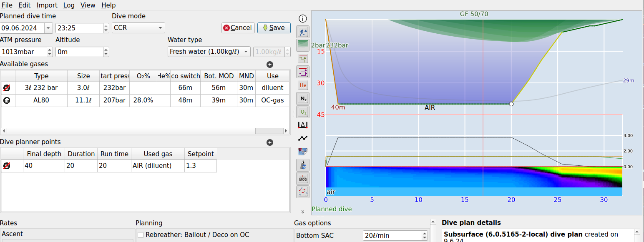644x242 pixels.
Task: Toggle the MOD display icon
Action: click(x=303, y=178)
